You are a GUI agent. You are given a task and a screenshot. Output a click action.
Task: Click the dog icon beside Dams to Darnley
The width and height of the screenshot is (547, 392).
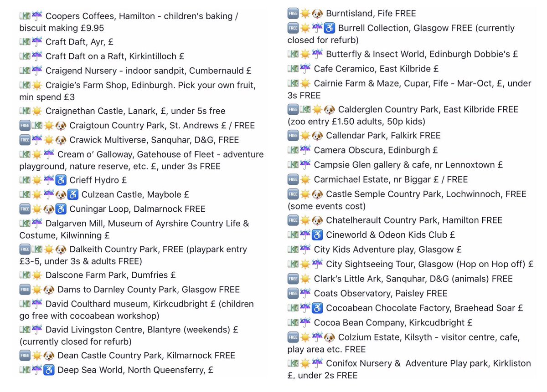pyautogui.click(x=49, y=290)
